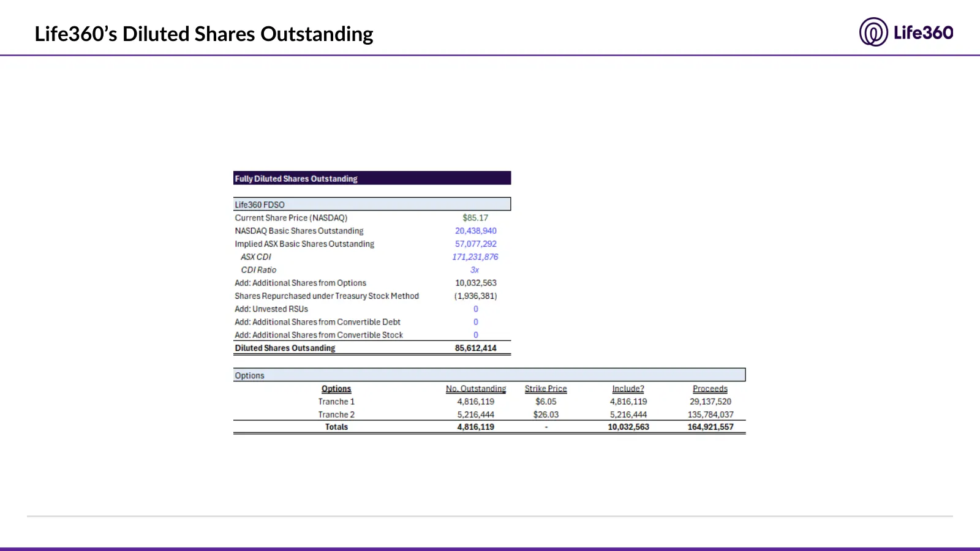Select the "Life360 FDSO" section header
The width and height of the screenshot is (980, 551).
tap(372, 204)
